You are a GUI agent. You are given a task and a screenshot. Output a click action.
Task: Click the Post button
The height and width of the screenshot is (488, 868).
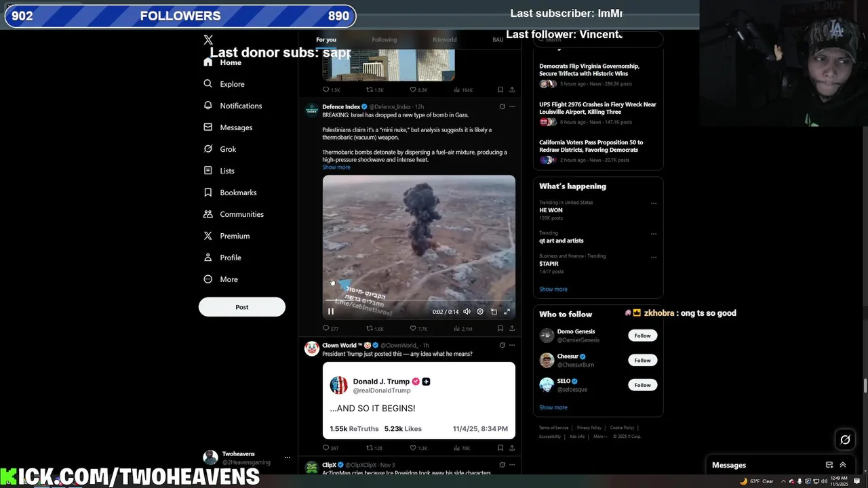[242, 307]
